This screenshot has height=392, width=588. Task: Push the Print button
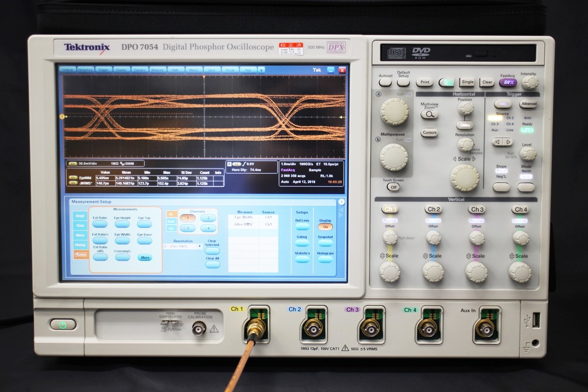[x=425, y=83]
